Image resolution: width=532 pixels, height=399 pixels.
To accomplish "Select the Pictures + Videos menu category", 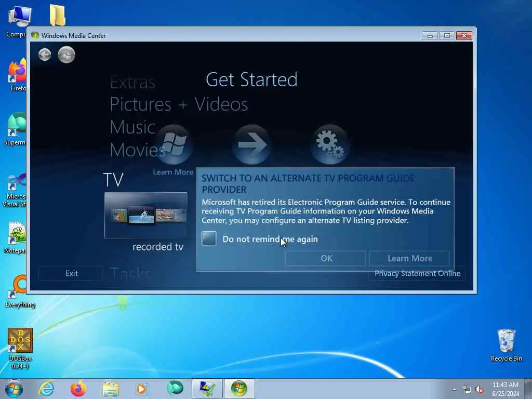I will [x=179, y=104].
